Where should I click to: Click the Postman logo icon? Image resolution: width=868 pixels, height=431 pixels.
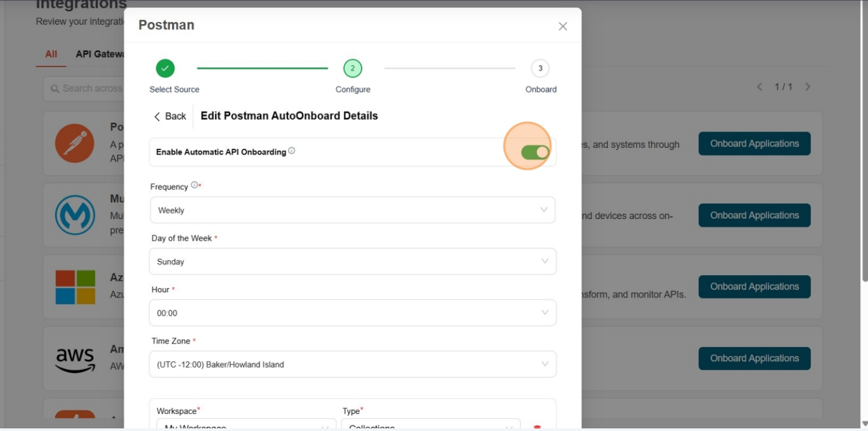click(x=74, y=143)
